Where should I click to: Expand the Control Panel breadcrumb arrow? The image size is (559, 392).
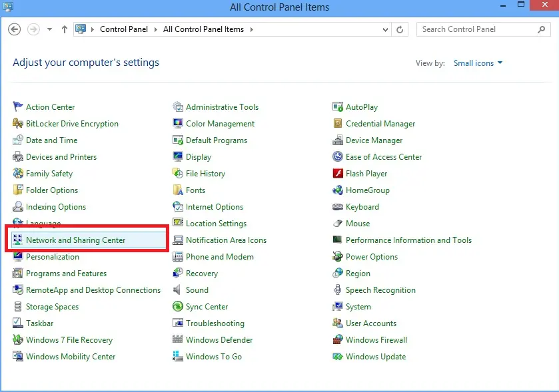156,29
